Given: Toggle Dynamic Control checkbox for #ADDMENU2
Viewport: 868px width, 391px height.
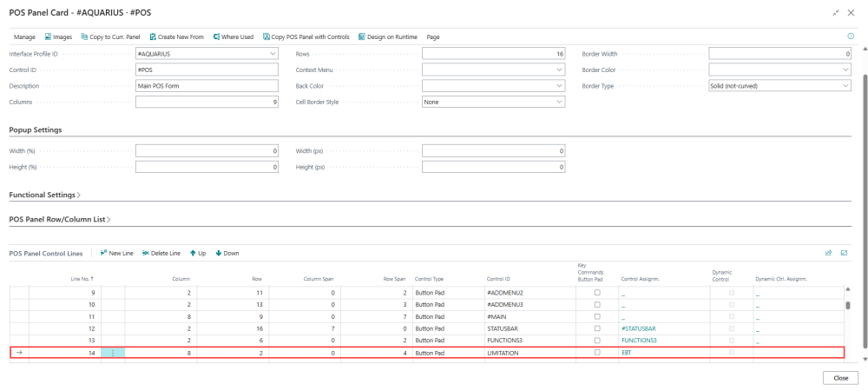Looking at the screenshot, I should 731,293.
